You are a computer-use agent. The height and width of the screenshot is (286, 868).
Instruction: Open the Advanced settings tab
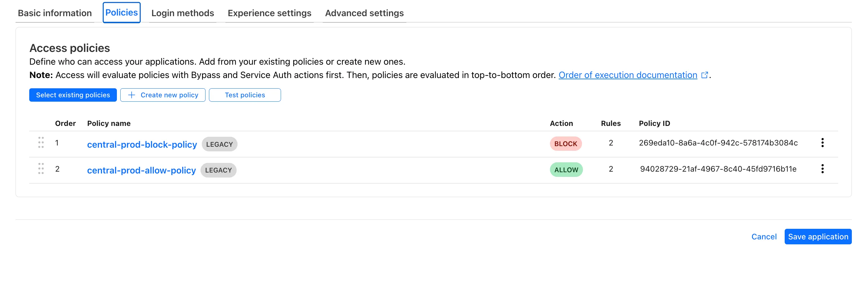click(364, 13)
